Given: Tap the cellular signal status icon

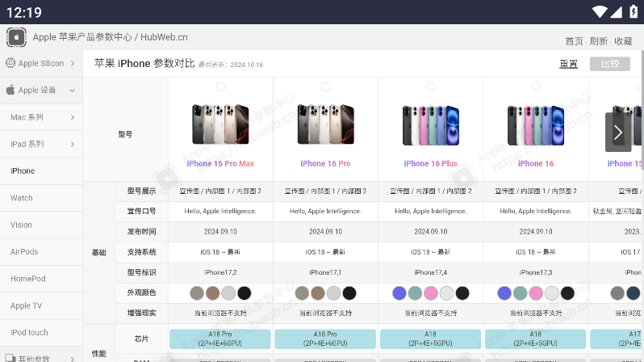Looking at the screenshot, I should coord(616,12).
